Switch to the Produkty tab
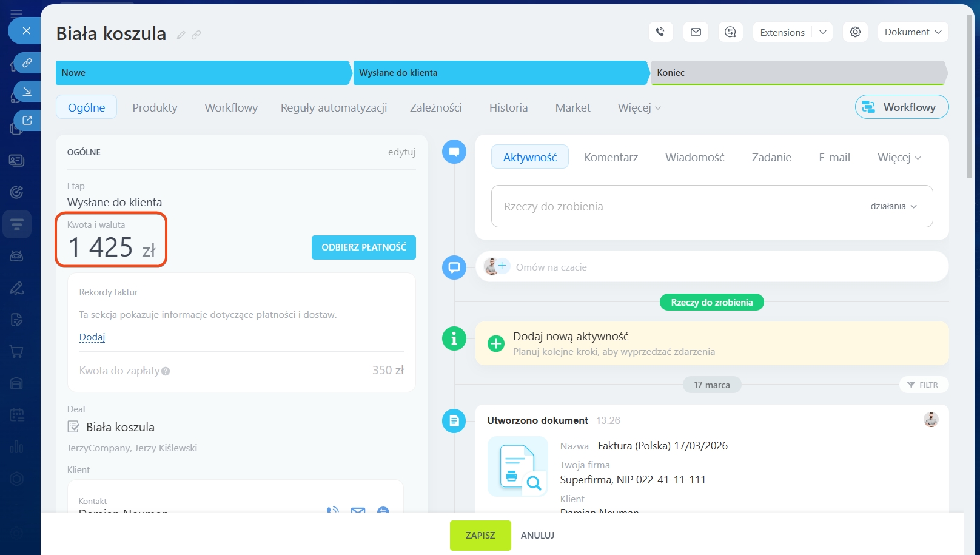 pos(155,108)
